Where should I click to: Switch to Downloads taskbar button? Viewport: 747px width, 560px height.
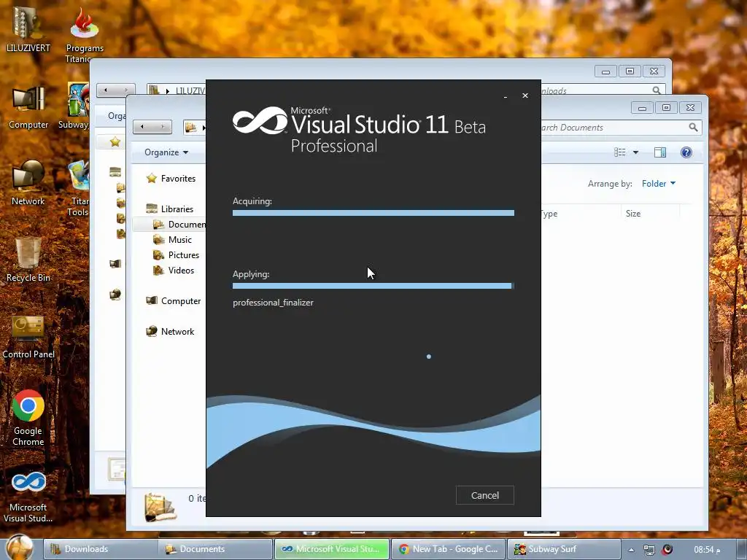[101, 549]
